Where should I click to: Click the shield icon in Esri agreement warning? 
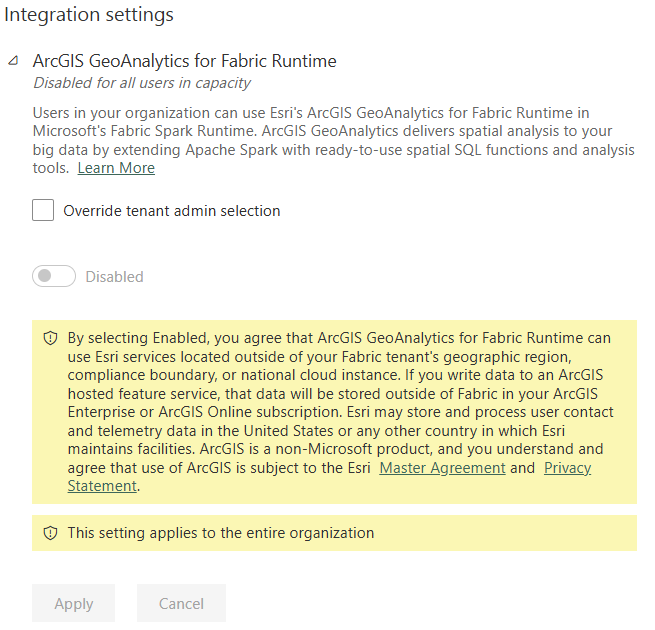(x=51, y=338)
